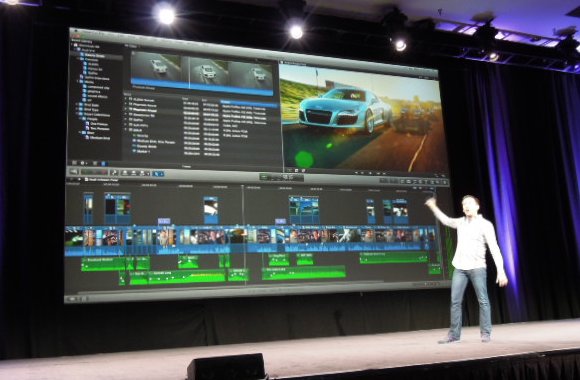Select the One Person smart collection

[99, 124]
